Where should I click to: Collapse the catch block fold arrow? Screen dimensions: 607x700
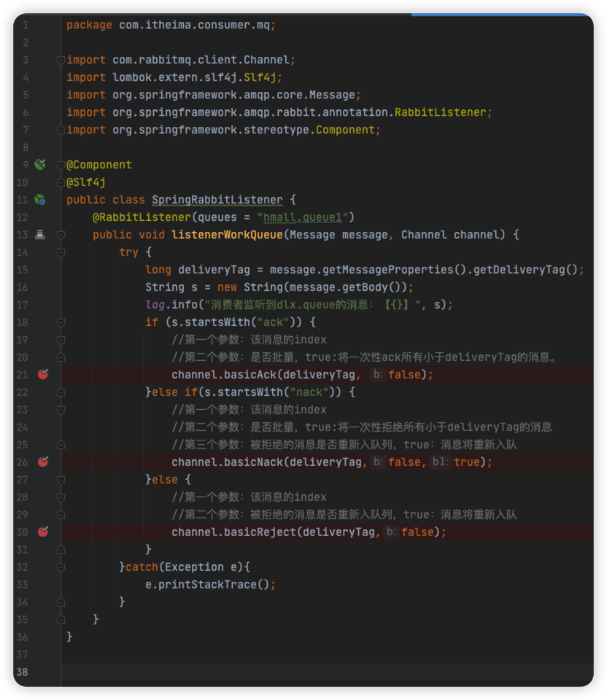61,567
